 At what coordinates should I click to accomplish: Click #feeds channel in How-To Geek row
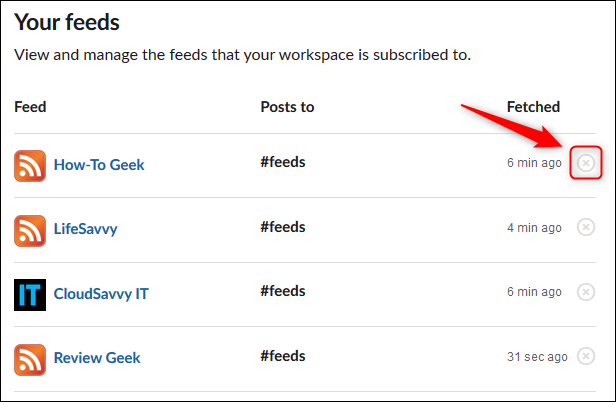coord(283,162)
